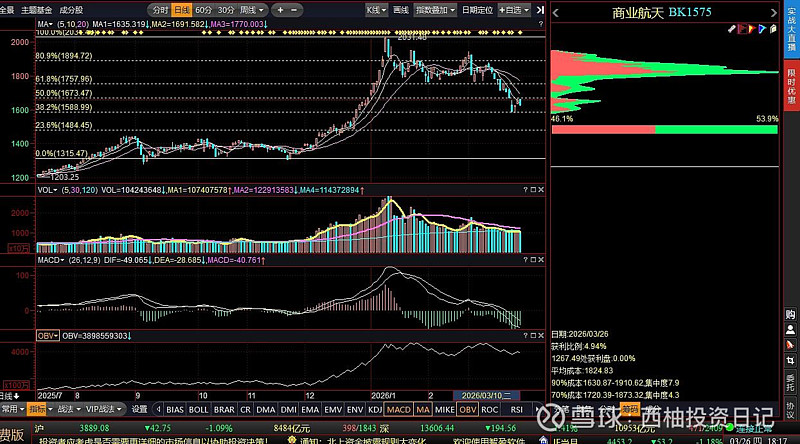Open the user account icon on the right sidebar
The image size is (800, 444).
(x=790, y=330)
